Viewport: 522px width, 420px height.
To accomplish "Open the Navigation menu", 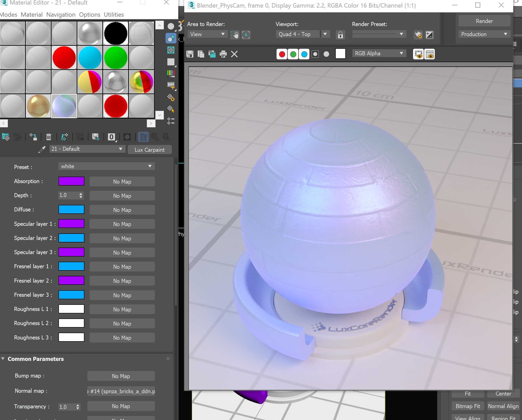I will (x=61, y=15).
